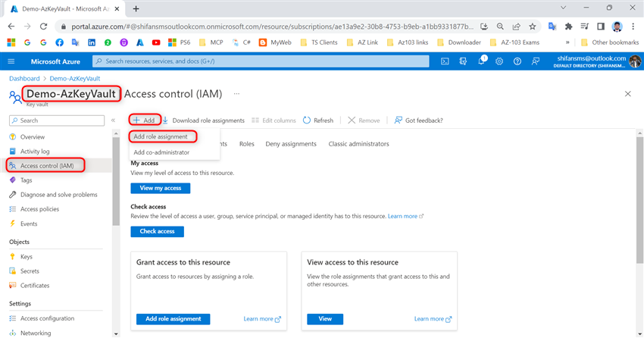Open the Notifications bell

click(x=481, y=61)
